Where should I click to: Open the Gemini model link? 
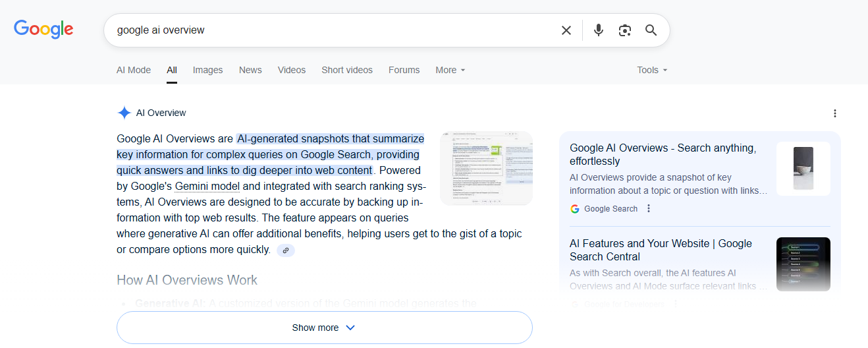[x=207, y=187]
